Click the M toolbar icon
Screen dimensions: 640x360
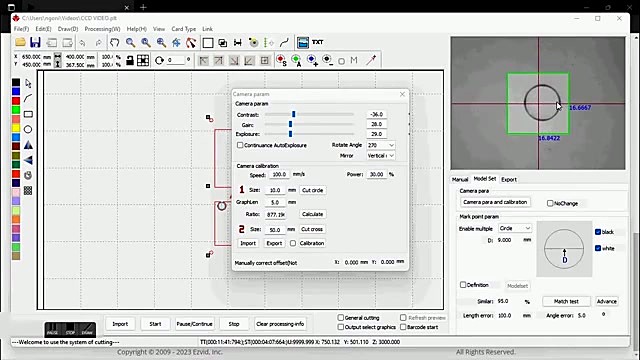(354, 60)
